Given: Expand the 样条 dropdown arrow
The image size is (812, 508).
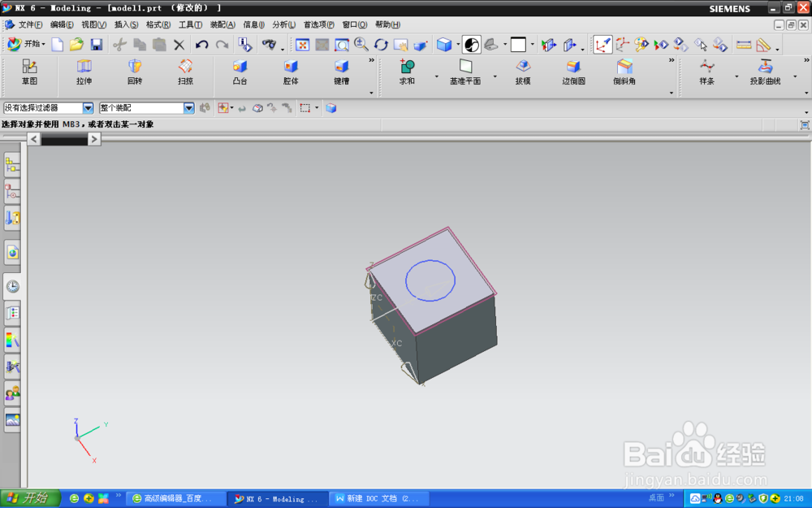Looking at the screenshot, I should click(736, 76).
